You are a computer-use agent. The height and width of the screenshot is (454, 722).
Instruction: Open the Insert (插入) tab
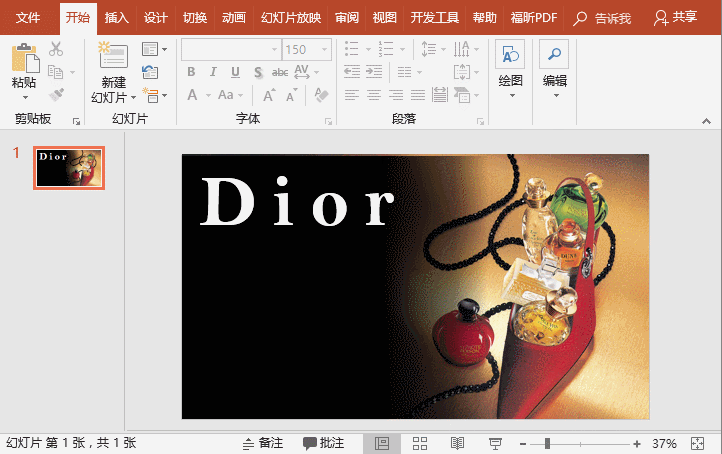pyautogui.click(x=117, y=18)
